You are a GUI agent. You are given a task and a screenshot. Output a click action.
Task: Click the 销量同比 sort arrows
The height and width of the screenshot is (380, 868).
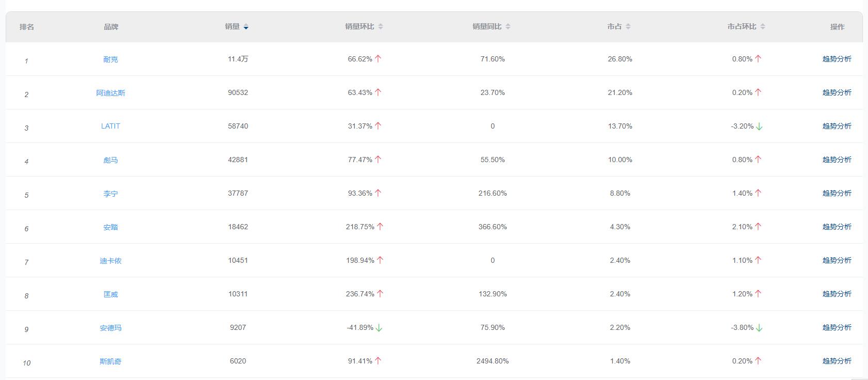(x=508, y=27)
